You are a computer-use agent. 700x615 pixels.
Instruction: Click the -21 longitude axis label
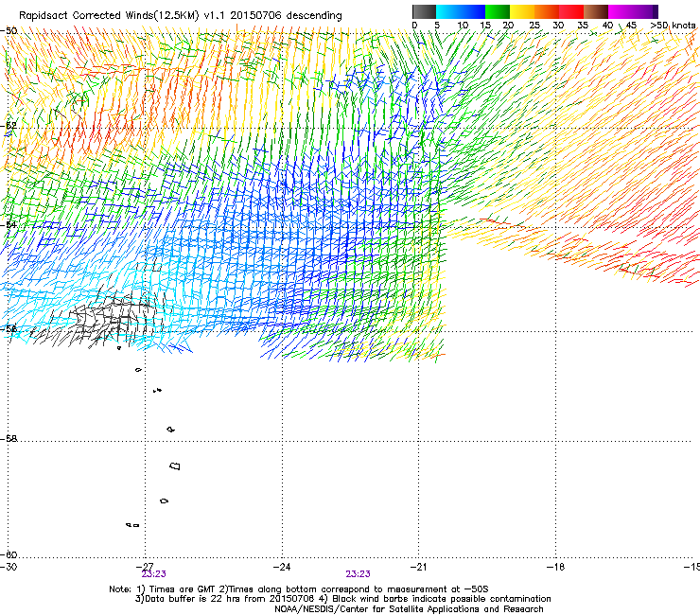418,567
